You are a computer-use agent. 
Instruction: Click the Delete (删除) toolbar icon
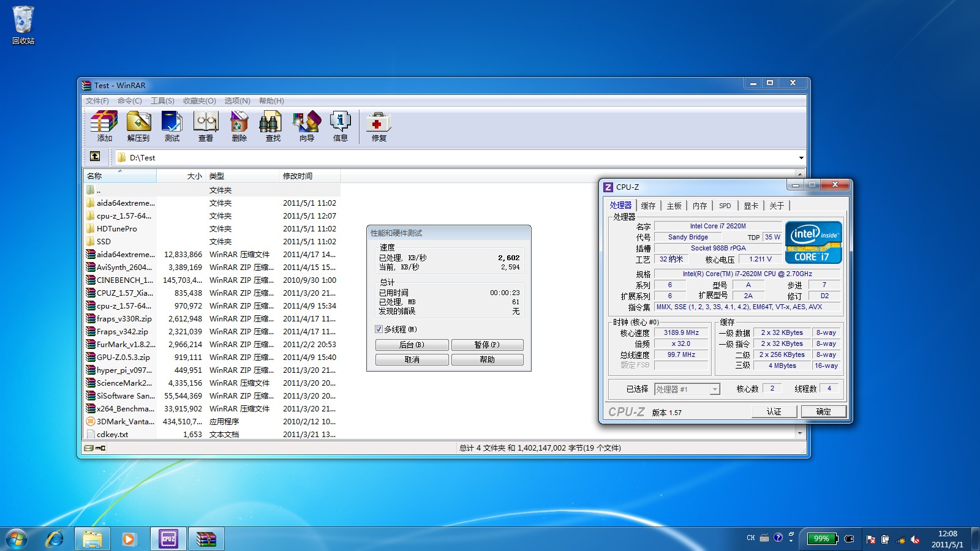[239, 127]
